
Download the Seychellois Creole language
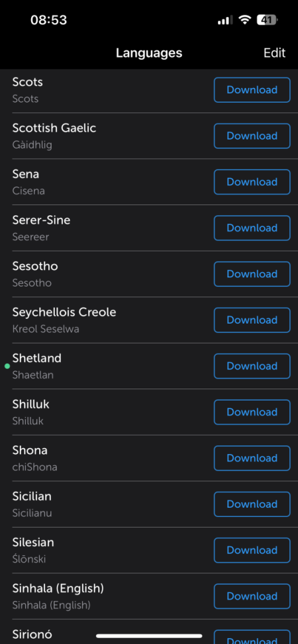point(252,320)
